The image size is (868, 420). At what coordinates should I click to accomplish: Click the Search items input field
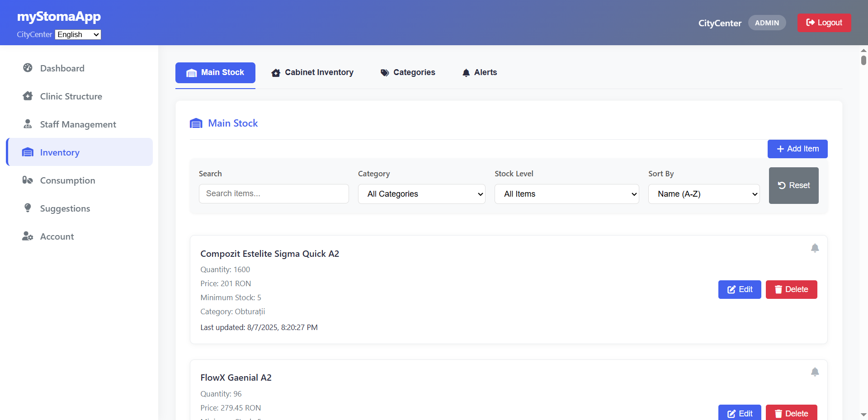pos(274,193)
